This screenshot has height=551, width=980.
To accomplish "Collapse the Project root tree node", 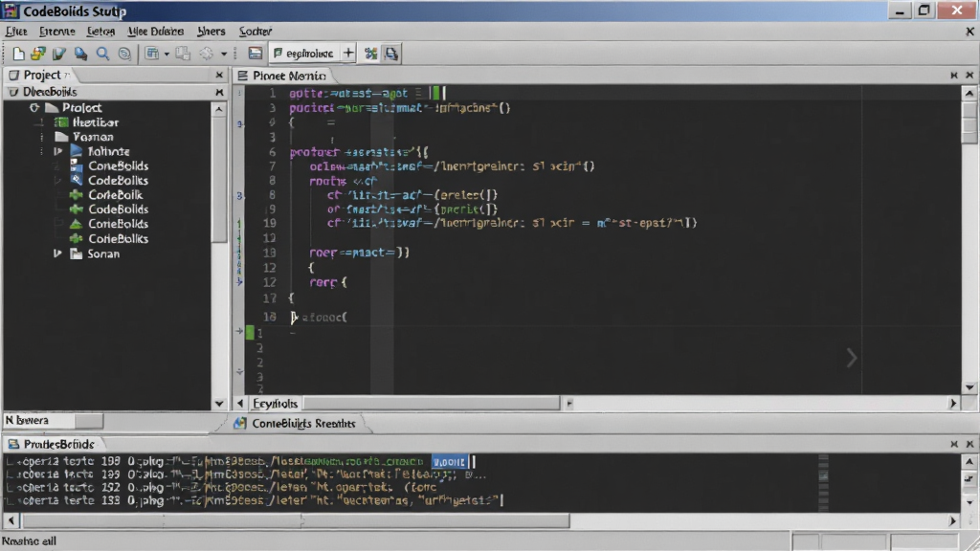I will (x=34, y=108).
